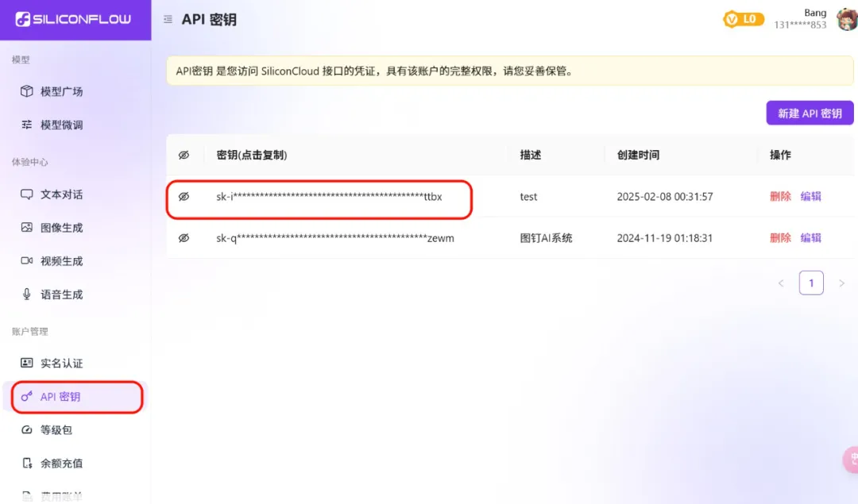Open the Bang user avatar menu
Image resolution: width=858 pixels, height=504 pixels.
(x=847, y=19)
